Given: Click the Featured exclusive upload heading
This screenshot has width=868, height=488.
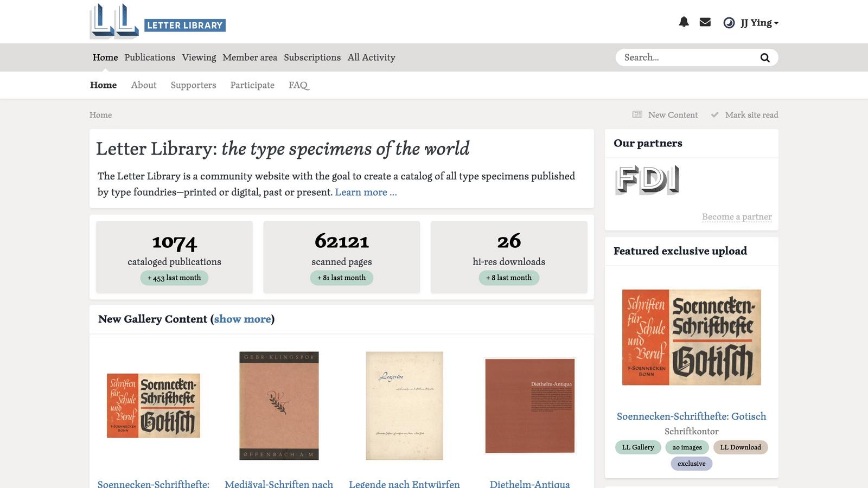Looking at the screenshot, I should click(x=680, y=251).
